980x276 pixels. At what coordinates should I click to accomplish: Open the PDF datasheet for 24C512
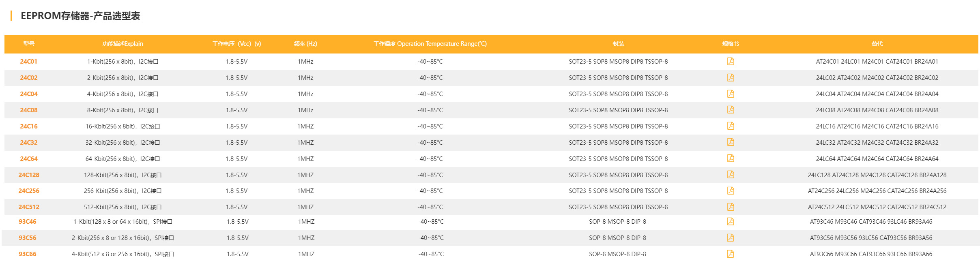[731, 207]
